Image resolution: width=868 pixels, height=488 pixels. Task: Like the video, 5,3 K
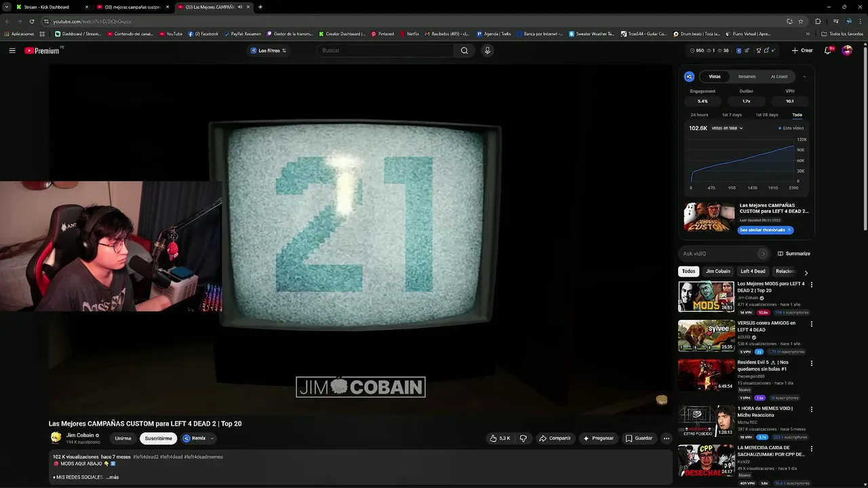click(500, 439)
